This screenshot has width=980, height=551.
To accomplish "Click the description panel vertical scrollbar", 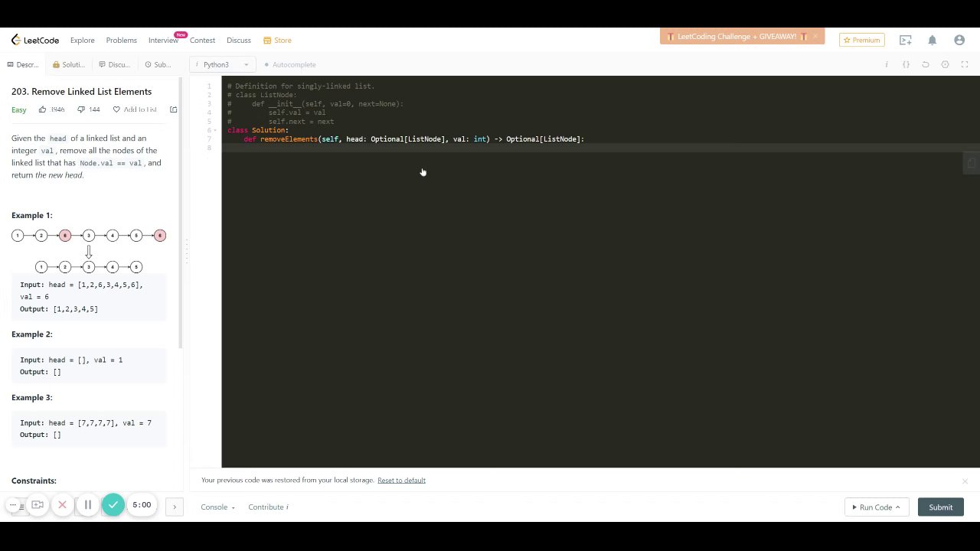I will [x=181, y=213].
